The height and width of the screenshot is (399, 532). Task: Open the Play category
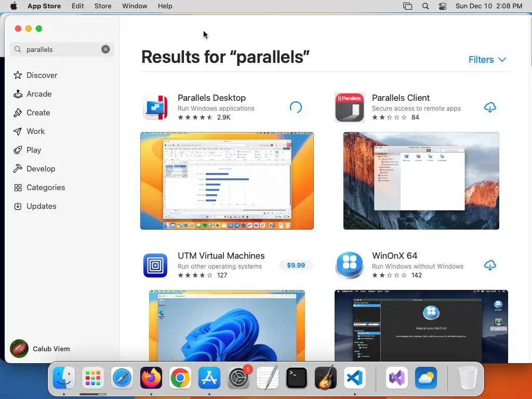(27, 150)
